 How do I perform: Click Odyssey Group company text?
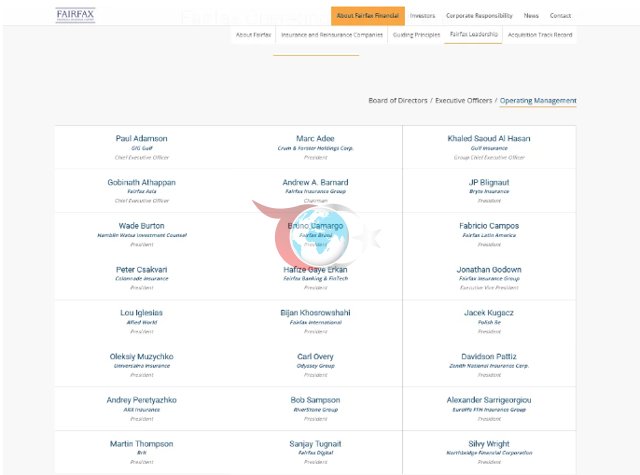[x=315, y=366]
